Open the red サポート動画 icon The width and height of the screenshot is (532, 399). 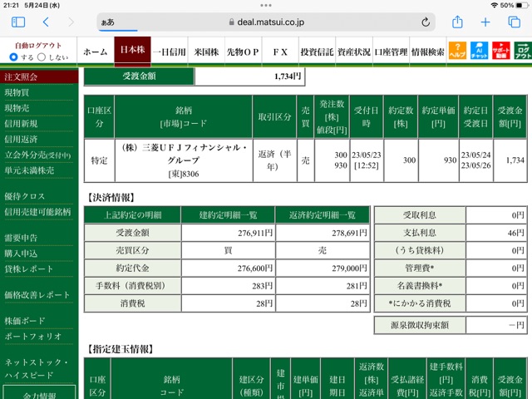501,51
